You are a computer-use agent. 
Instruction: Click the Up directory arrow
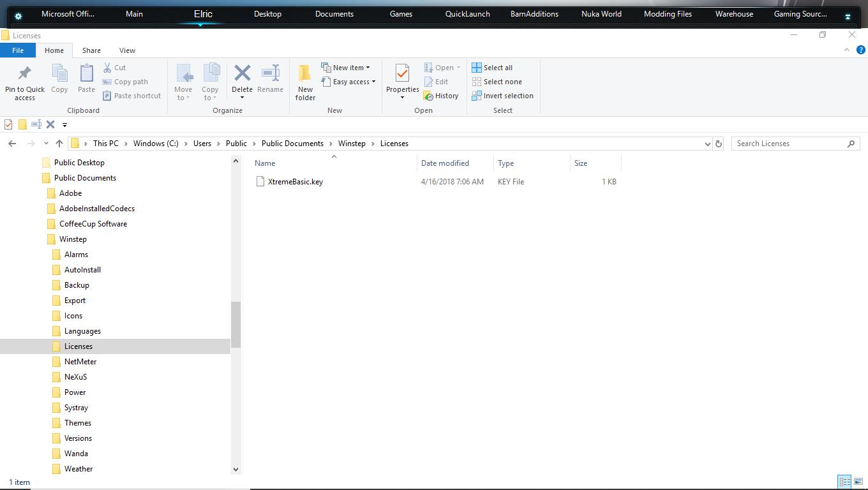tap(59, 144)
